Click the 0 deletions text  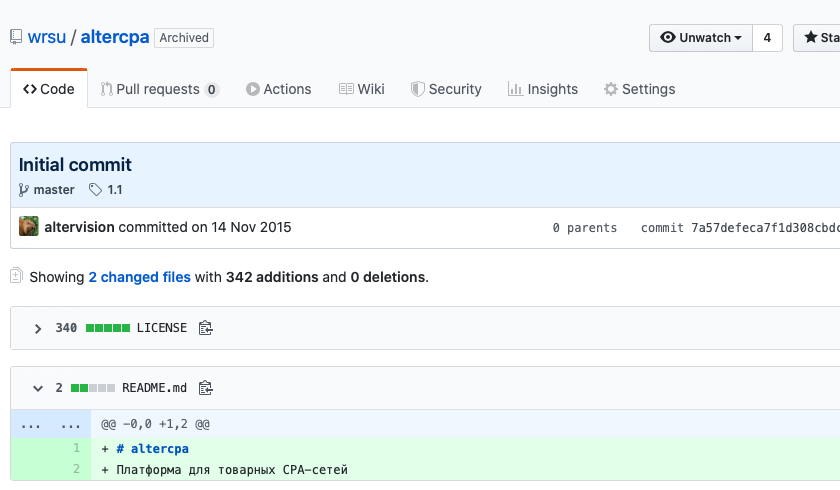pos(388,277)
